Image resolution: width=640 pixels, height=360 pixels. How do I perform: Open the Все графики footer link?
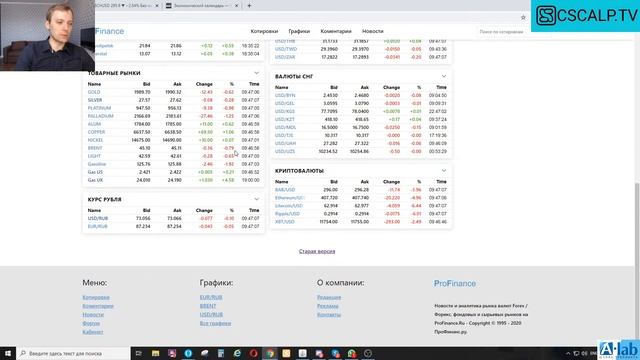click(x=215, y=323)
